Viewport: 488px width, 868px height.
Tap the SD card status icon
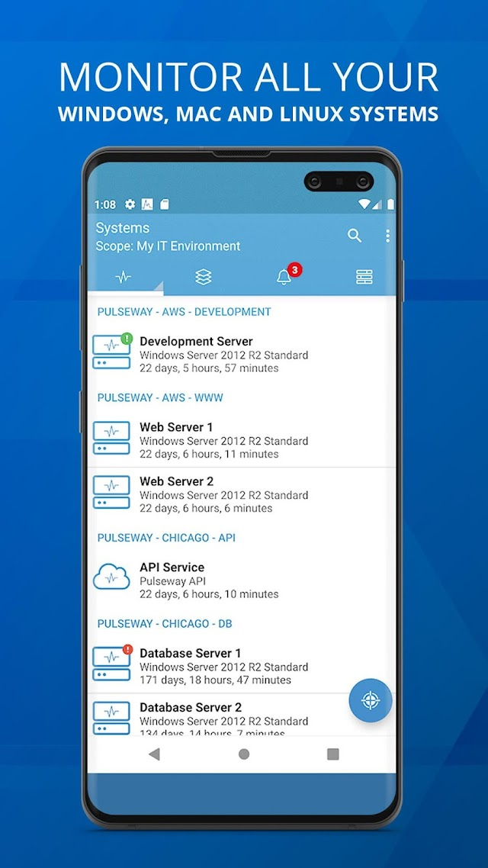click(x=164, y=204)
